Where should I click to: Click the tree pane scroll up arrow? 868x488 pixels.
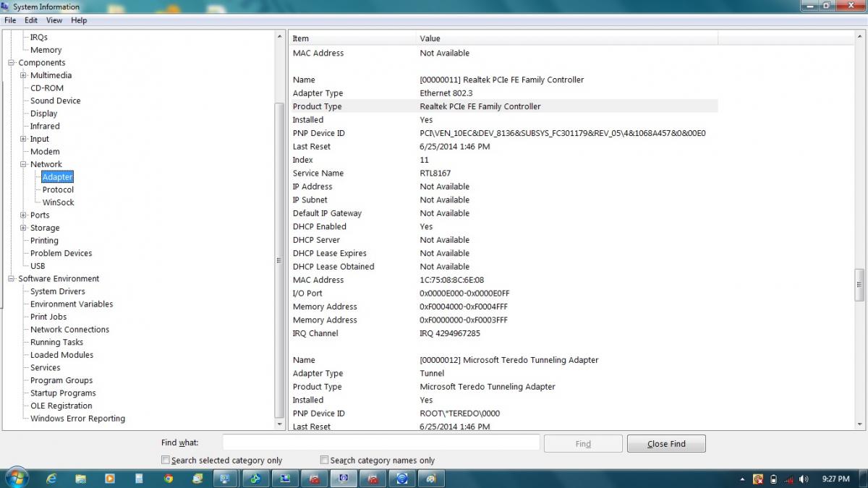point(281,36)
